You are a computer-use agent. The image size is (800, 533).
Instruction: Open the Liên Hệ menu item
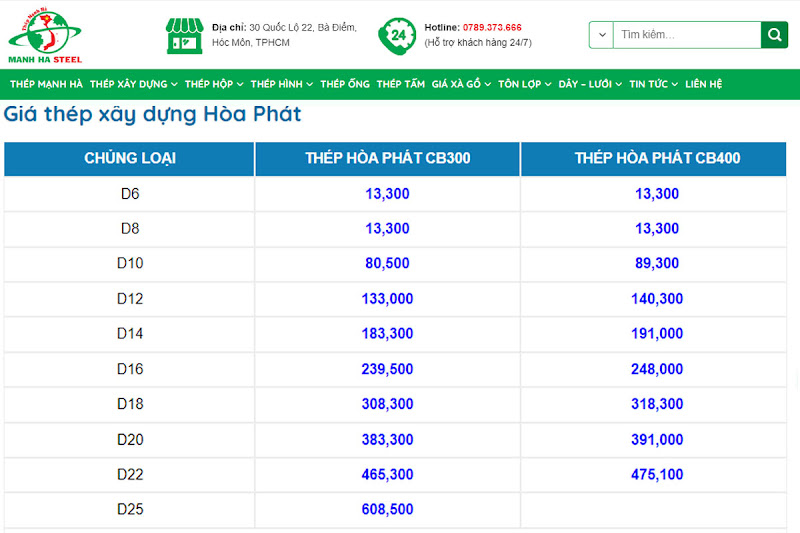[703, 84]
